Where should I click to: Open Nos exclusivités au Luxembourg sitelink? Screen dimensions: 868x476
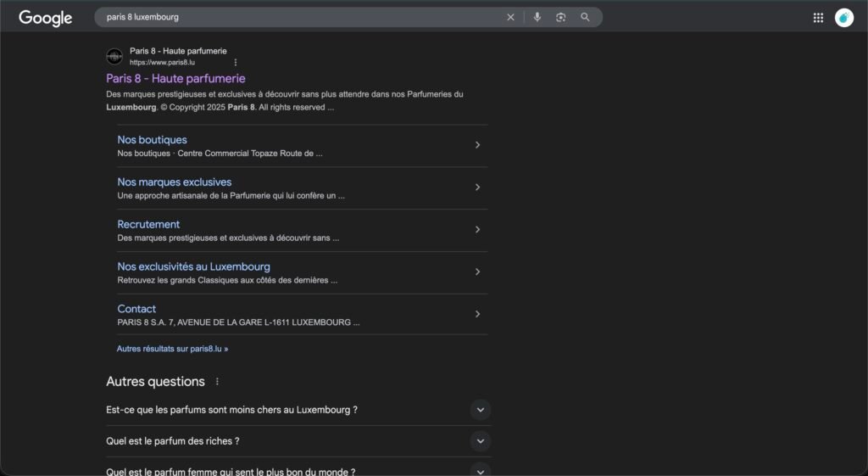[193, 266]
